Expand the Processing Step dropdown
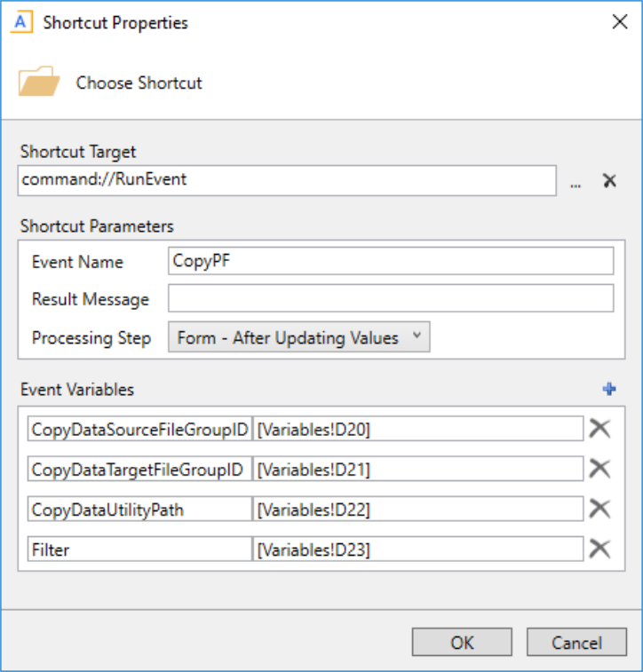The height and width of the screenshot is (672, 643). pos(298,337)
